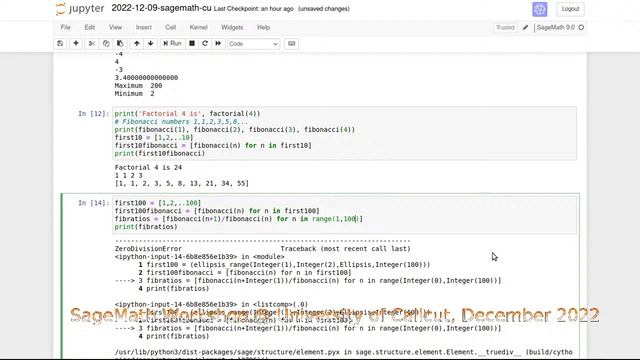Move the selected cell down
Image resolution: width=640 pixels, height=360 pixels.
[151, 44]
